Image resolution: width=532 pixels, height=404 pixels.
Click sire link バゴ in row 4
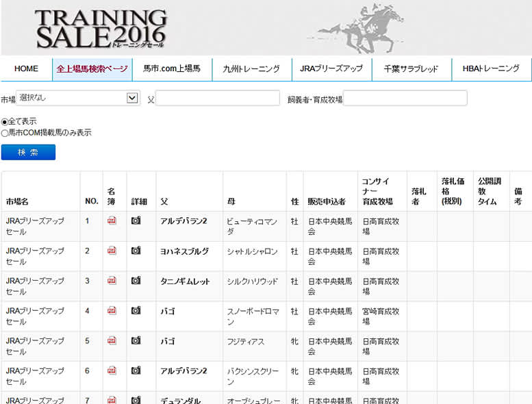168,311
